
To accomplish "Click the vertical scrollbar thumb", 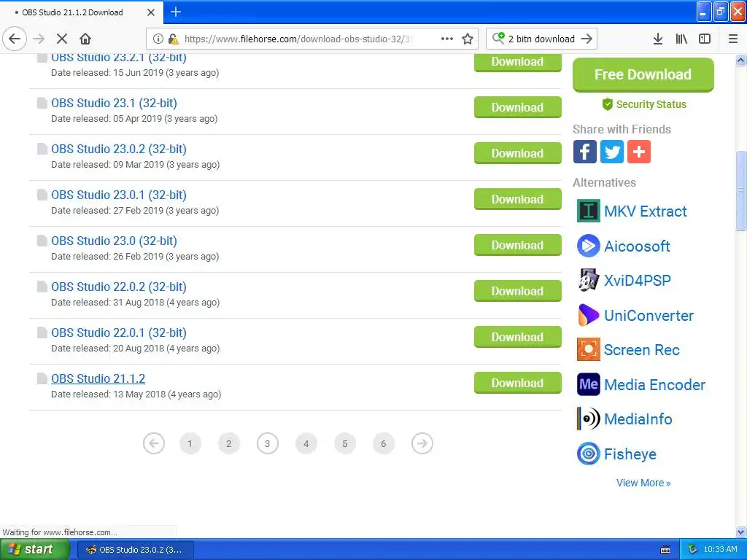I will [x=741, y=190].
